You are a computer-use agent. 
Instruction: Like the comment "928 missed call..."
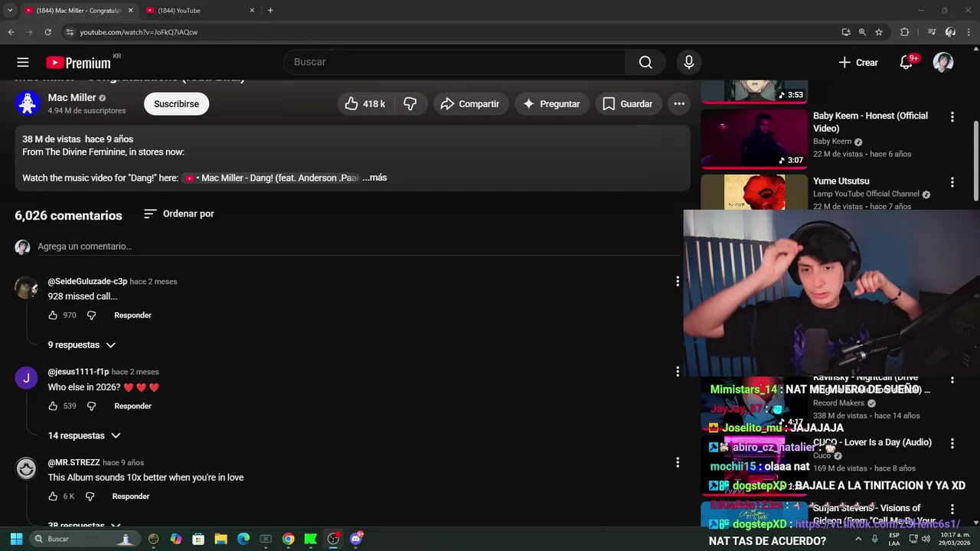click(53, 315)
